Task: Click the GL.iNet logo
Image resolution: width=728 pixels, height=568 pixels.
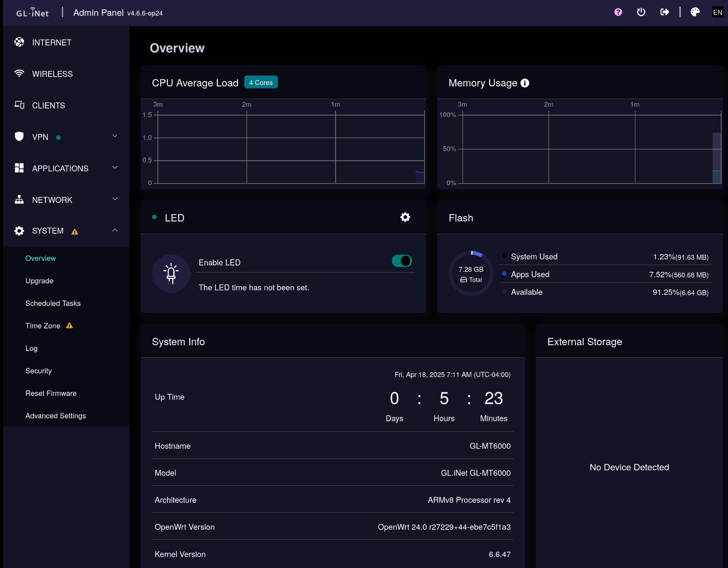Action: [32, 13]
